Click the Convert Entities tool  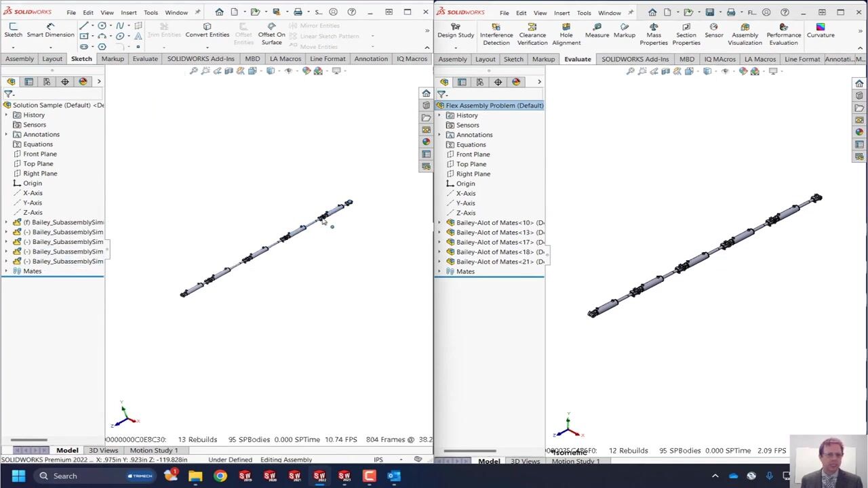pyautogui.click(x=207, y=30)
